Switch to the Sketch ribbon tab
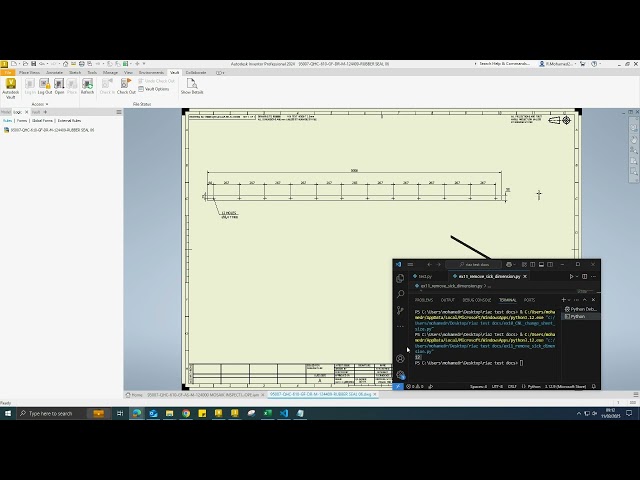The width and height of the screenshot is (640, 480). coord(75,72)
